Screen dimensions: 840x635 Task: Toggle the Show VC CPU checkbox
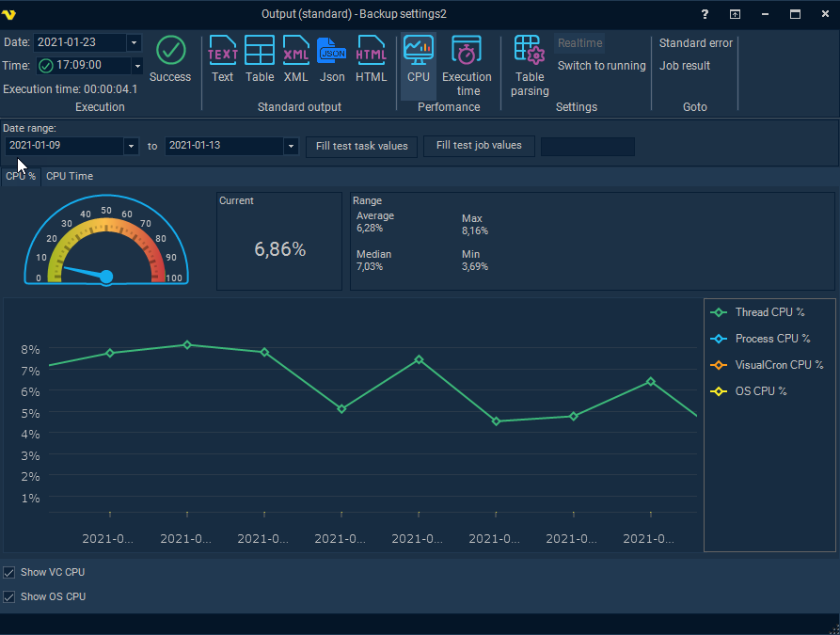coord(9,572)
